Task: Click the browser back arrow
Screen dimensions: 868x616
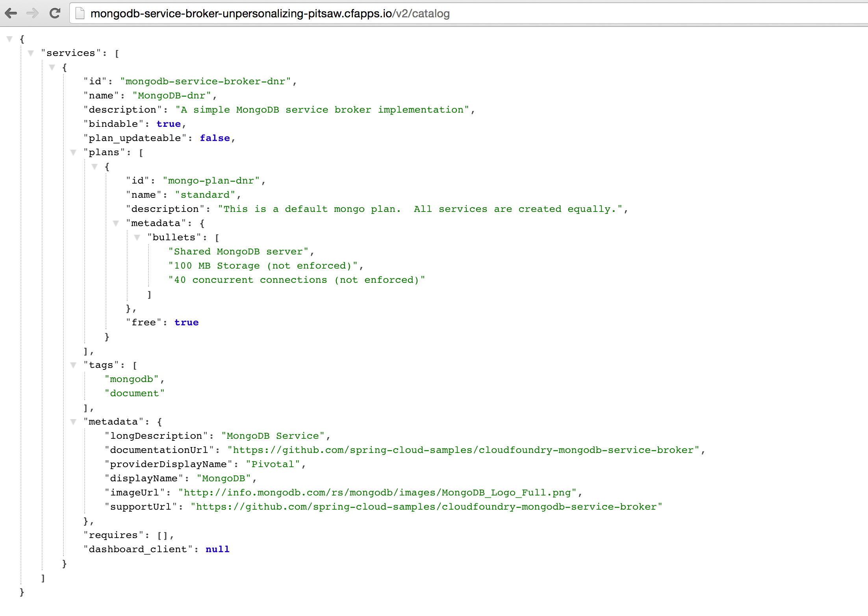Action: (11, 13)
